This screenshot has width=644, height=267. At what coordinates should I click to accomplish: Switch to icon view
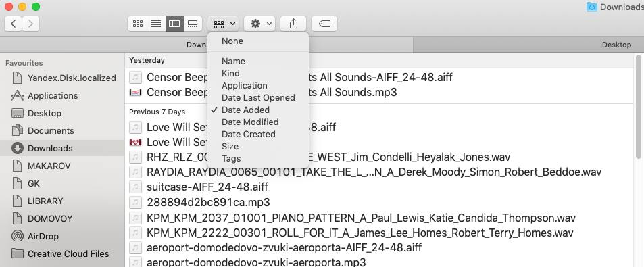(138, 24)
